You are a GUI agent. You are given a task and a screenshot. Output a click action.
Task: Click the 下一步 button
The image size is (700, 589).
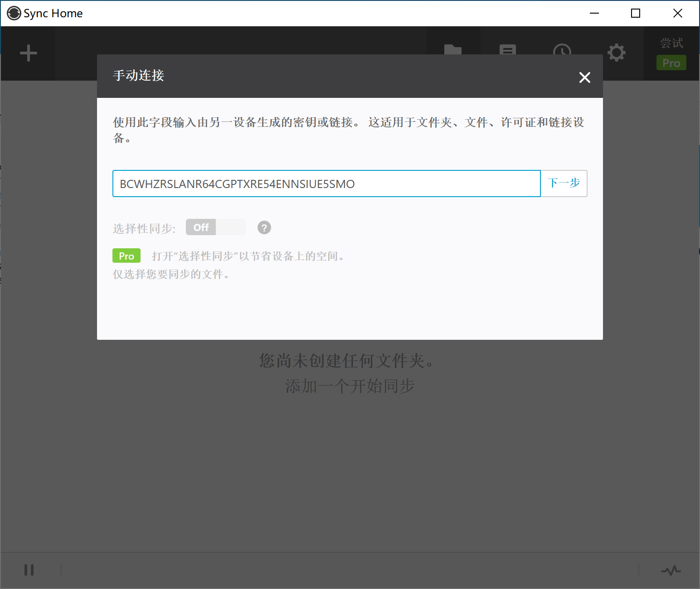pyautogui.click(x=564, y=183)
